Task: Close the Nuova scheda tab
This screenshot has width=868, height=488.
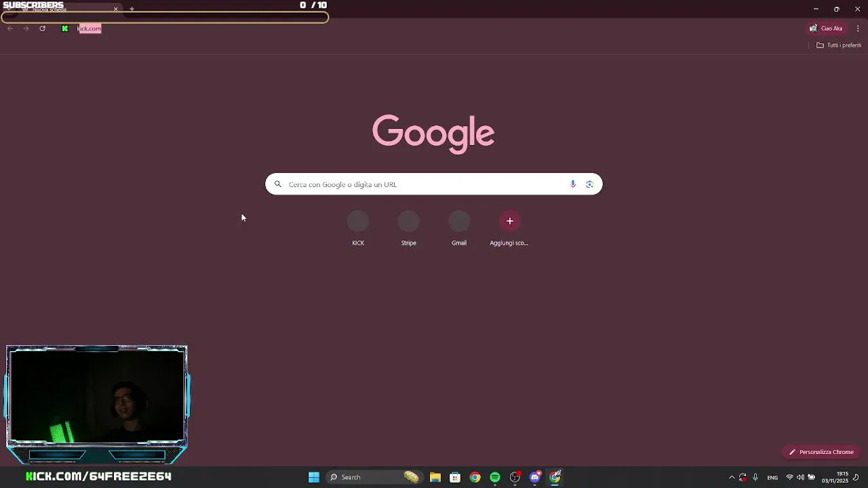Action: (x=115, y=9)
